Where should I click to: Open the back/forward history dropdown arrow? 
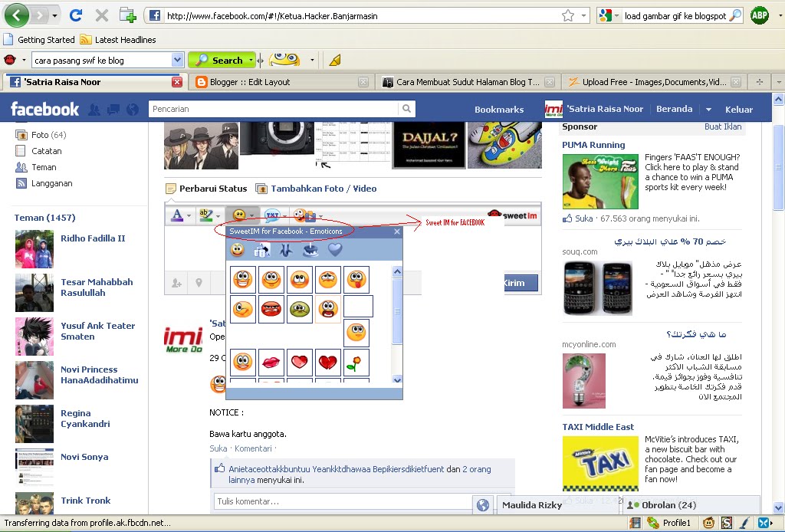click(54, 16)
